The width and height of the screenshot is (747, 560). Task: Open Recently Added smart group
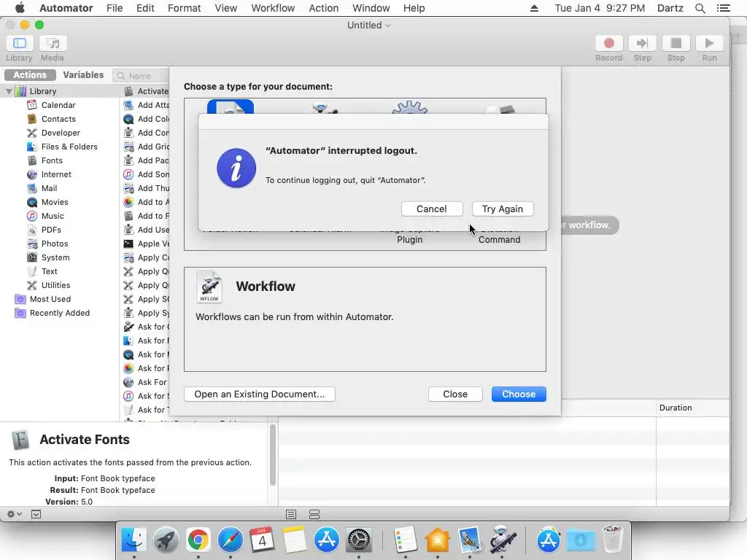60,312
